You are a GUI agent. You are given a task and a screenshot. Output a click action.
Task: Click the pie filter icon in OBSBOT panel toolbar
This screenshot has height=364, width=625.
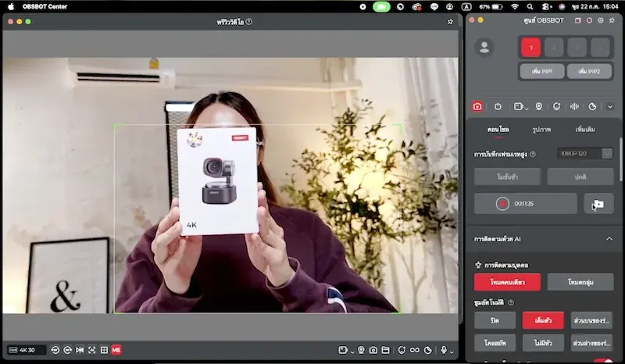tap(592, 106)
